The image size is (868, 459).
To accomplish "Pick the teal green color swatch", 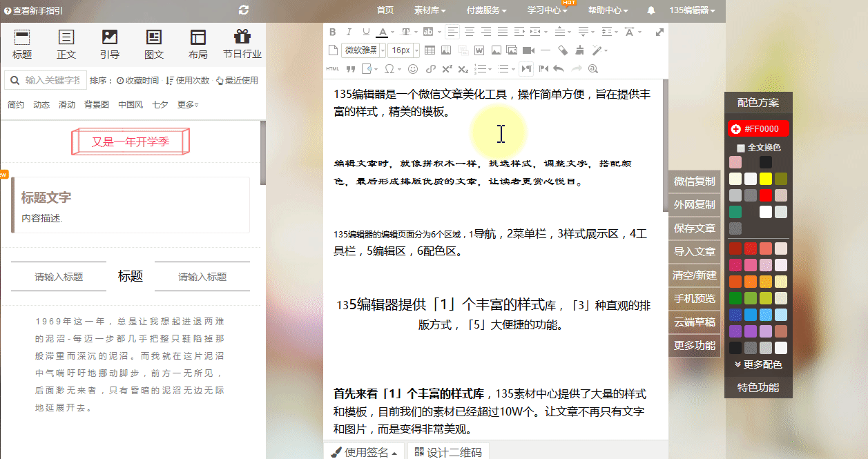I will click(x=735, y=212).
